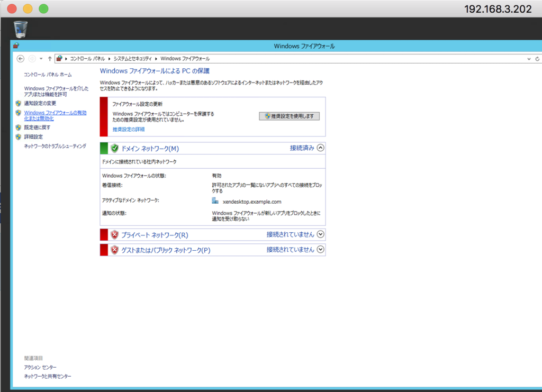The height and width of the screenshot is (392, 542).
Task: Click ゲストまたはパブリック ネットワーク(P) heading
Action: [x=166, y=250]
